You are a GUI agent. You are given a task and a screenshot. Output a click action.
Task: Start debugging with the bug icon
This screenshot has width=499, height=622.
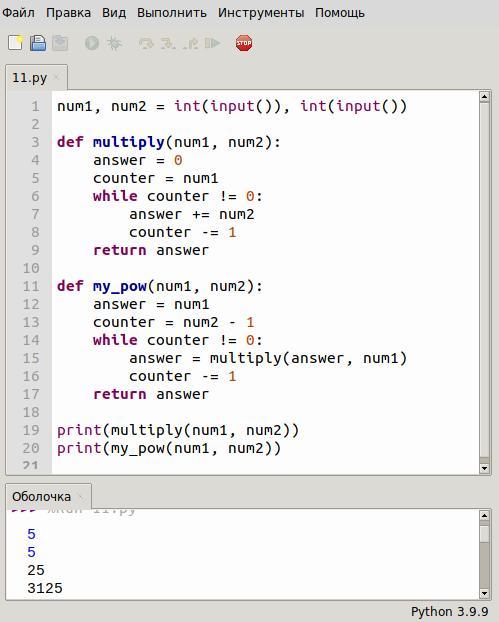point(114,43)
